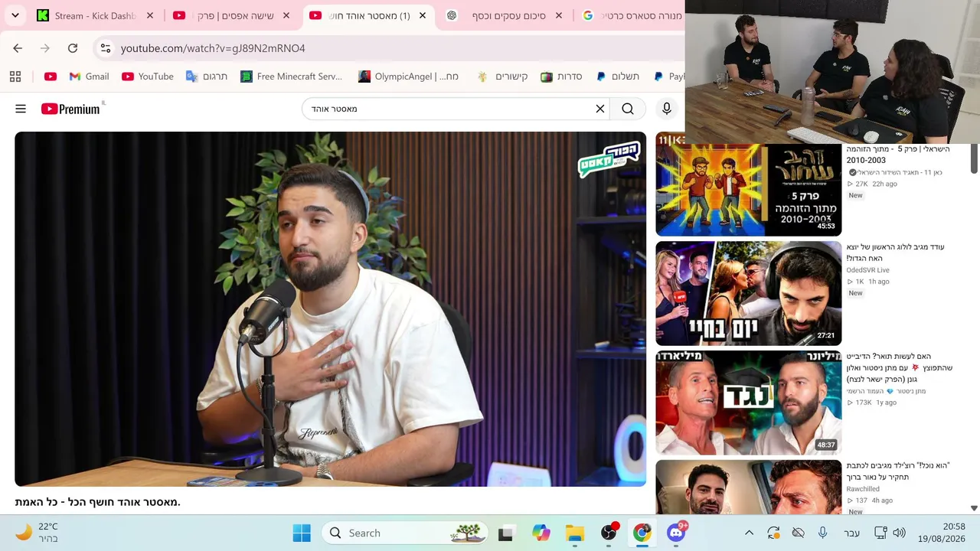Open video title הוא נוכל רוצ'ילד מגיבים
This screenshot has height=551, width=980.
897,471
